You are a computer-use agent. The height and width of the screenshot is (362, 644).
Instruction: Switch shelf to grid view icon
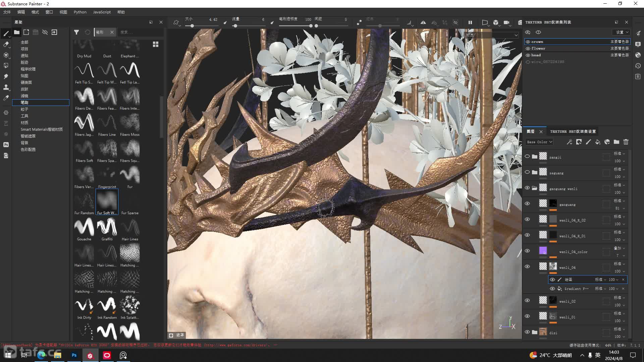tap(156, 44)
